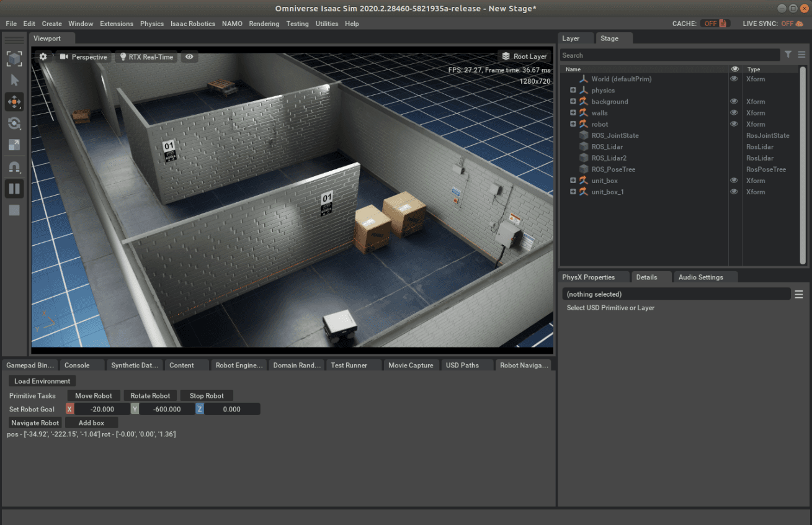This screenshot has width=812, height=525.
Task: Switch to the PhysX Properties tab
Action: click(x=593, y=277)
